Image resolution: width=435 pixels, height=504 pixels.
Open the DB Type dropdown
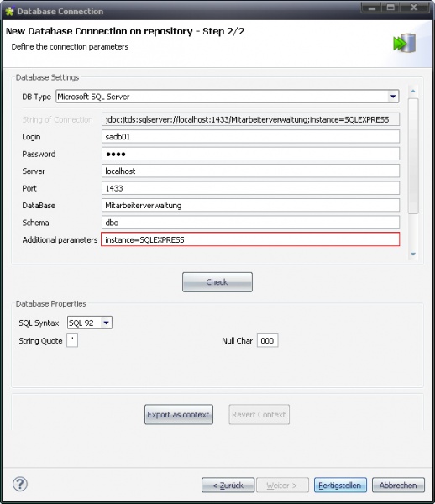[393, 97]
